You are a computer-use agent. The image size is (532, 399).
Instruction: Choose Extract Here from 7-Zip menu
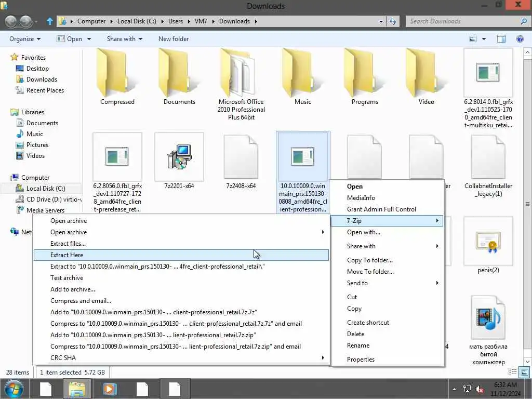point(181,255)
